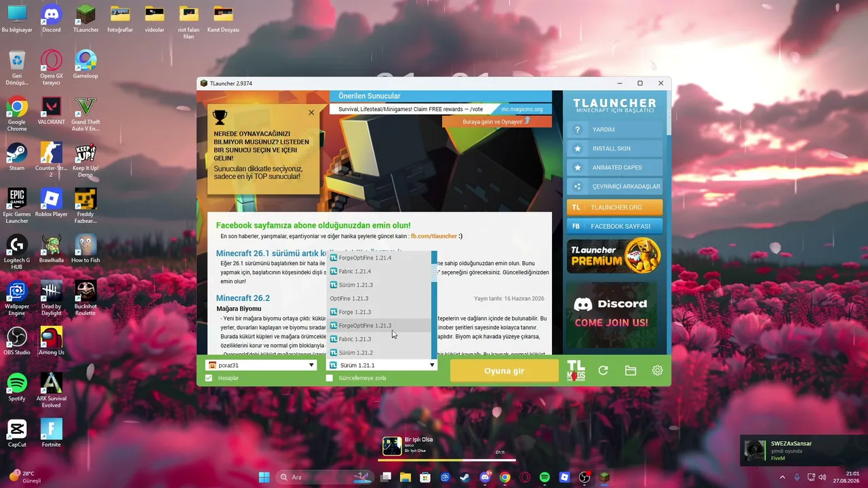Choose ForgeOptiFine 1.21.4 from version list

point(379,258)
